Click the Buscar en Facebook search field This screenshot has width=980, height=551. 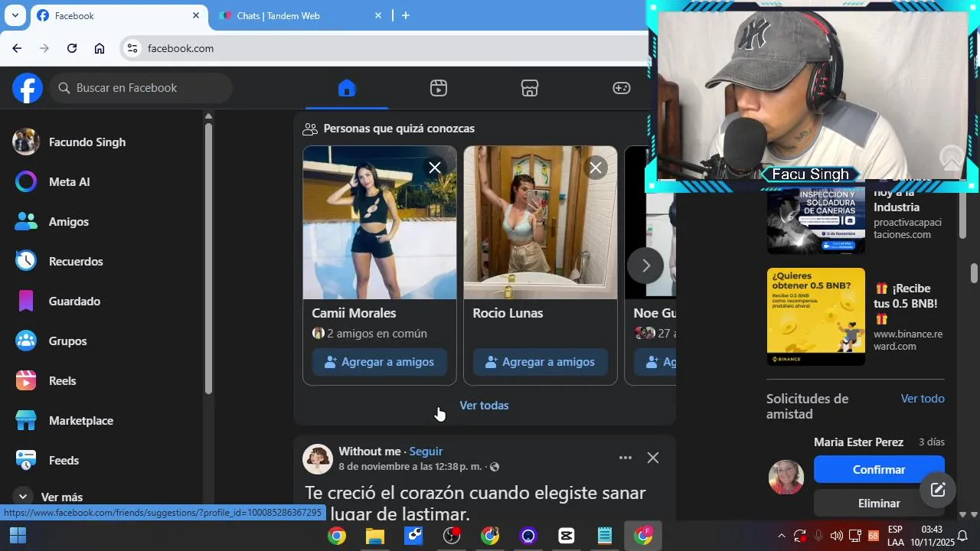point(141,88)
